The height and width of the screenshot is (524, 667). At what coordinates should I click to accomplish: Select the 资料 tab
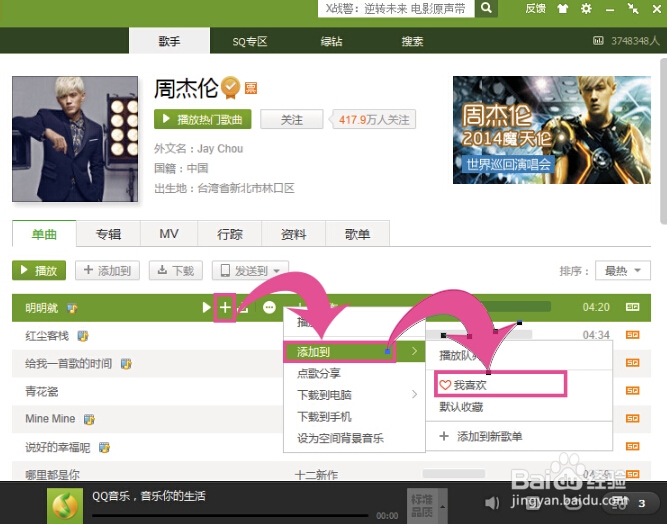pyautogui.click(x=294, y=234)
